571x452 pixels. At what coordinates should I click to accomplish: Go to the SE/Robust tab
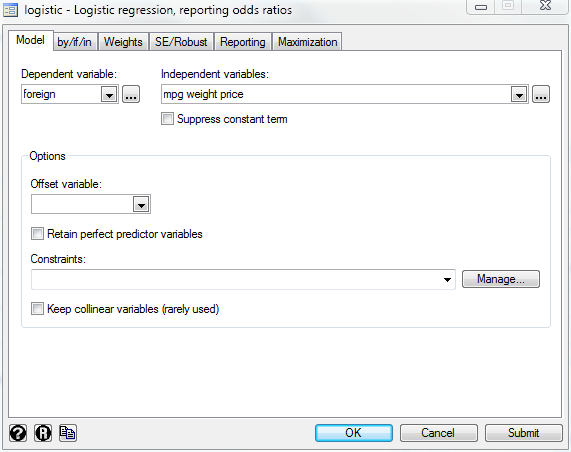(181, 42)
